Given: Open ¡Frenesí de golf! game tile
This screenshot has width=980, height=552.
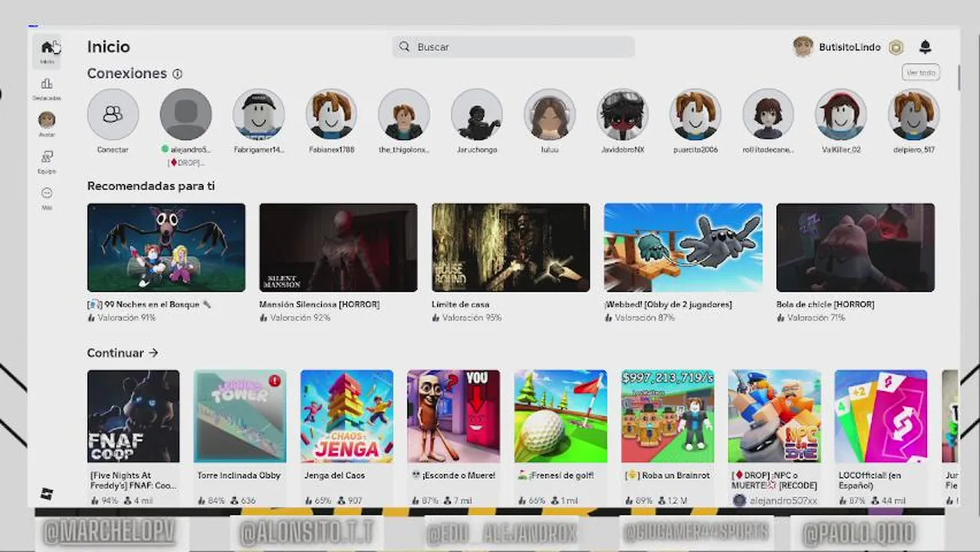Looking at the screenshot, I should click(x=561, y=416).
